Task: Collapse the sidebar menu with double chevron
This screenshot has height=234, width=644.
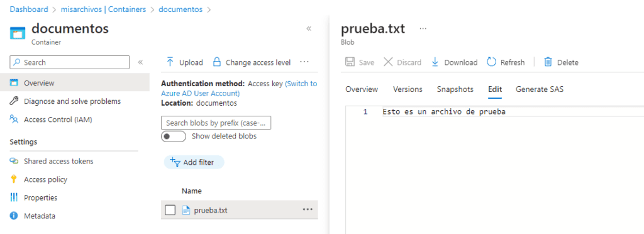Action: click(140, 62)
